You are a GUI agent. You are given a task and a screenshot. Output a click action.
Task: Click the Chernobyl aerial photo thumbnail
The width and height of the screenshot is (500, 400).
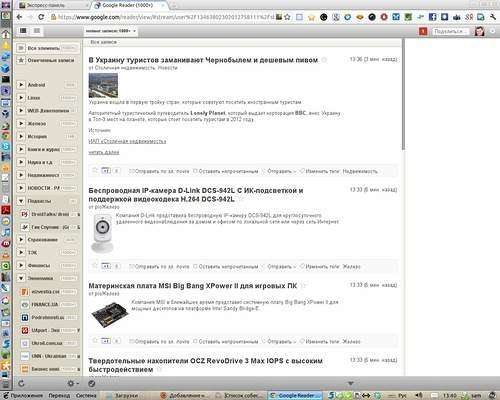(x=103, y=86)
